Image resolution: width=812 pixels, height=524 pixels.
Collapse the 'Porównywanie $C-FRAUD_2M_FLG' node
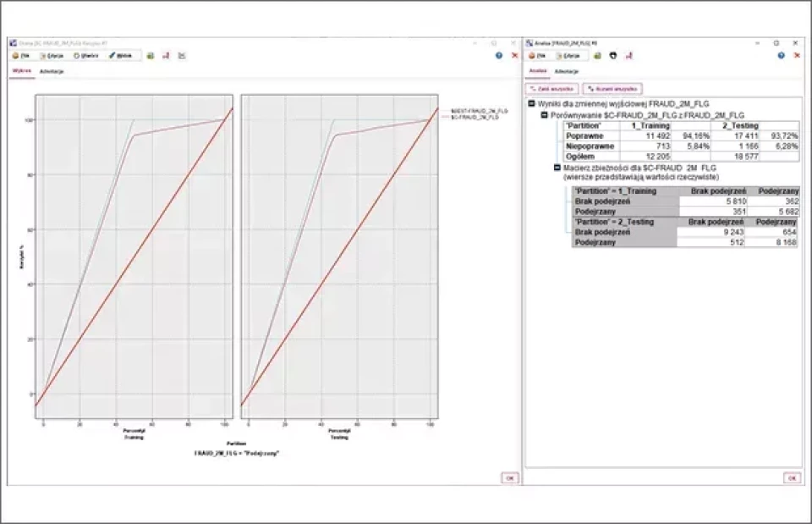click(x=544, y=113)
